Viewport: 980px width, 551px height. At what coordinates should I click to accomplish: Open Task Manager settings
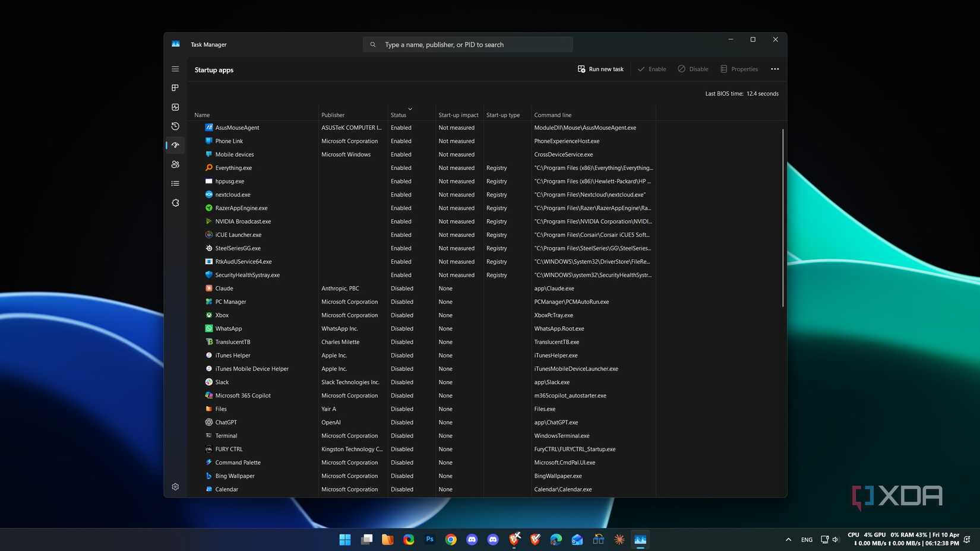pos(175,487)
